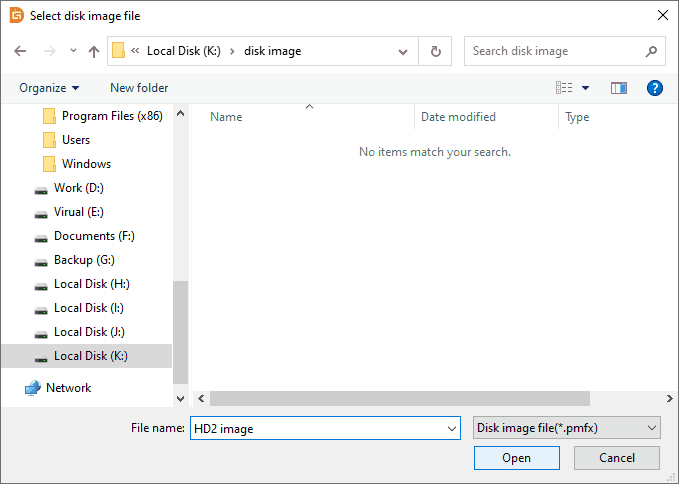Select the Network icon in sidebar

[33, 388]
